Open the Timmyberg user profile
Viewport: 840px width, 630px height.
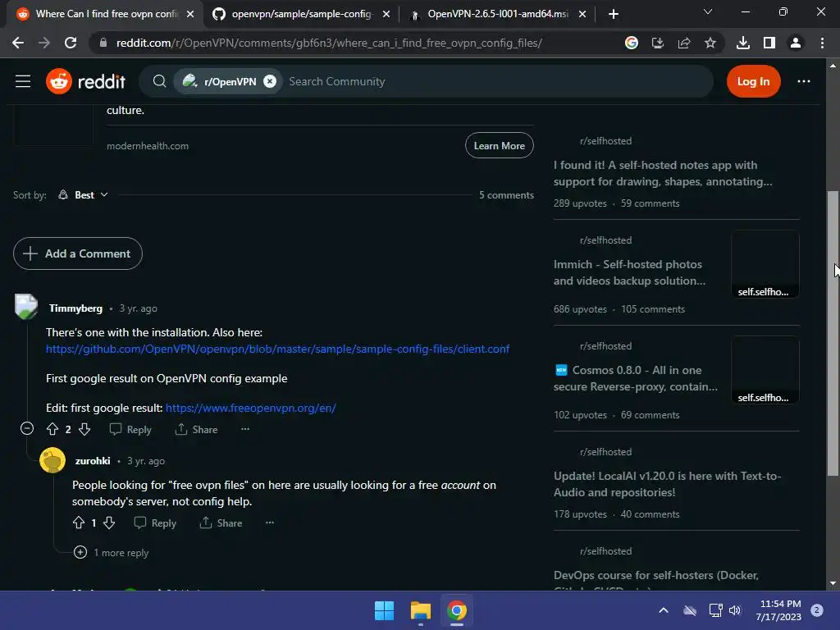tap(75, 308)
